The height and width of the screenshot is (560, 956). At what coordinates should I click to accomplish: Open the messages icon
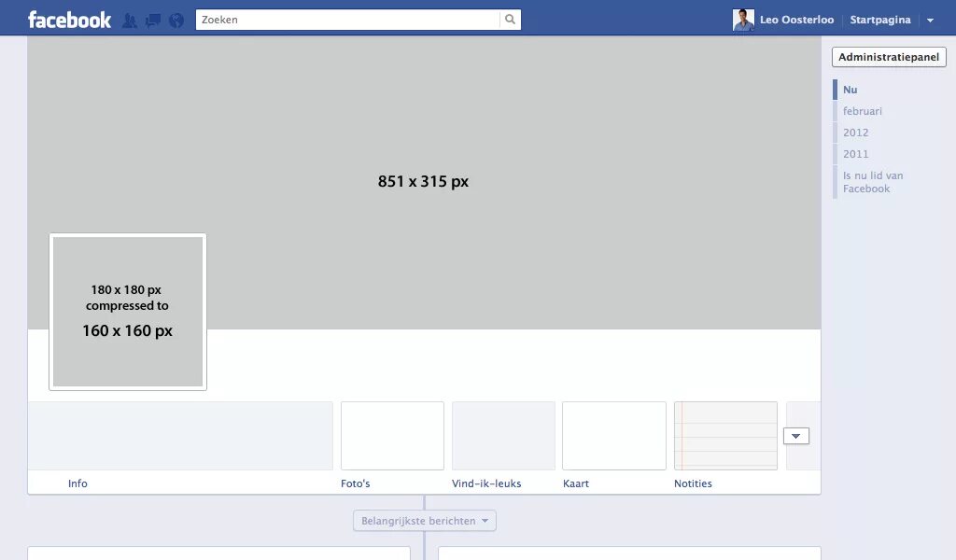coord(152,19)
